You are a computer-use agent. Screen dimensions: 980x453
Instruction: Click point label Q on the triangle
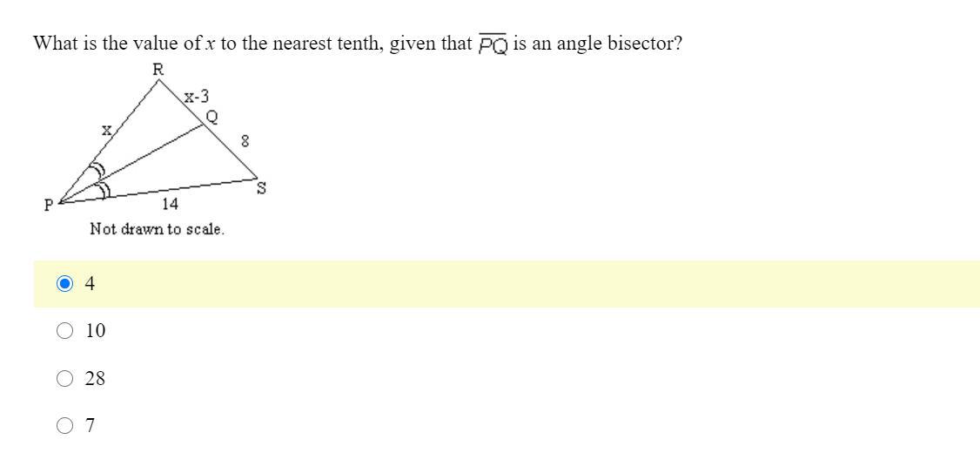(x=211, y=117)
